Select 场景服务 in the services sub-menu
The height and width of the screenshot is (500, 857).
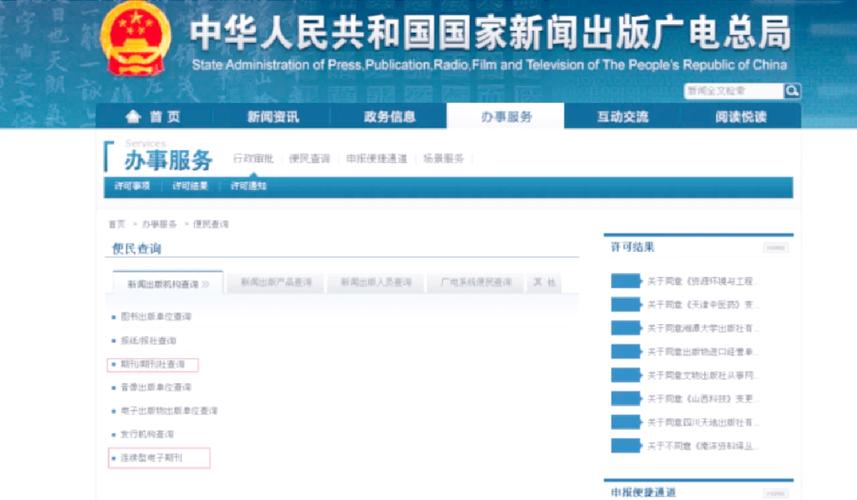pyautogui.click(x=443, y=158)
